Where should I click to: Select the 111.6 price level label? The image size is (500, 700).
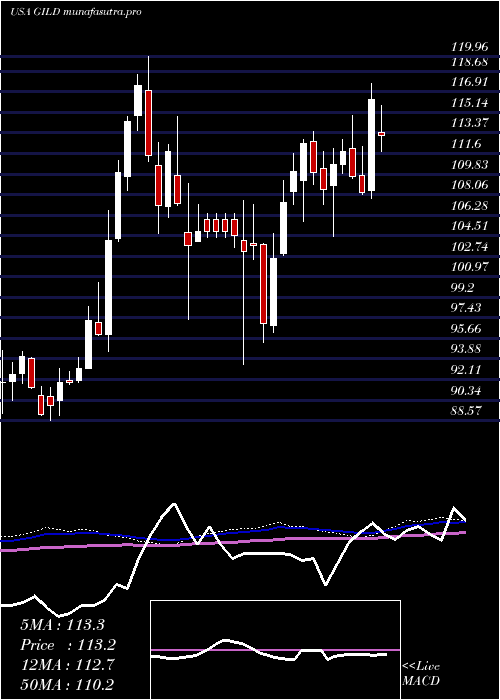coord(466,144)
